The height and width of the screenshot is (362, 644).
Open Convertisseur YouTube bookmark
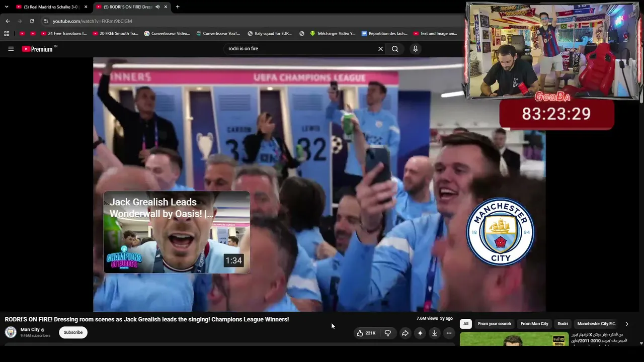click(x=218, y=34)
